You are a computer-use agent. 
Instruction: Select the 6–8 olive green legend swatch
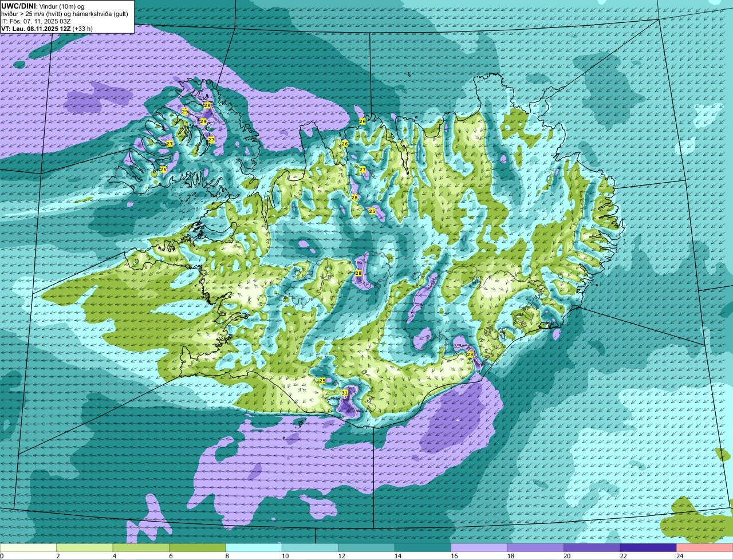pyautogui.click(x=198, y=548)
